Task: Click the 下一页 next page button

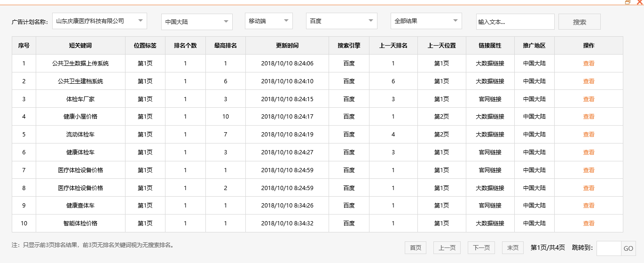Action: (x=481, y=248)
